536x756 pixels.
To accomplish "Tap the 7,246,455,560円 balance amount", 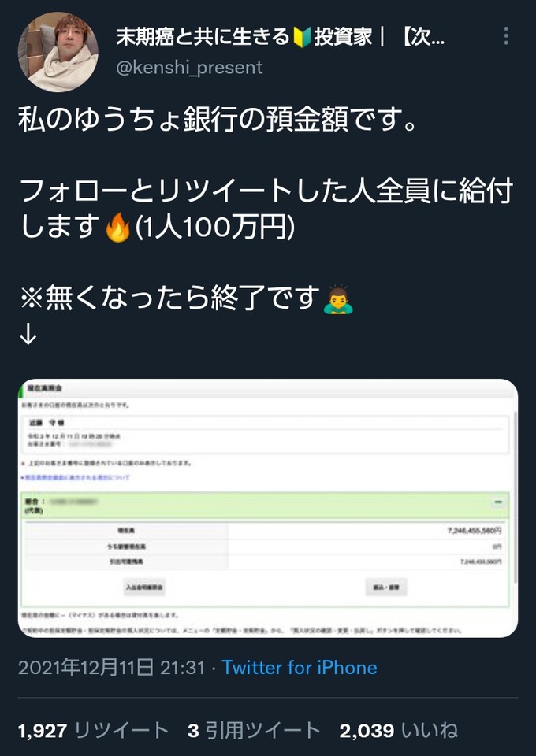I will click(x=475, y=531).
